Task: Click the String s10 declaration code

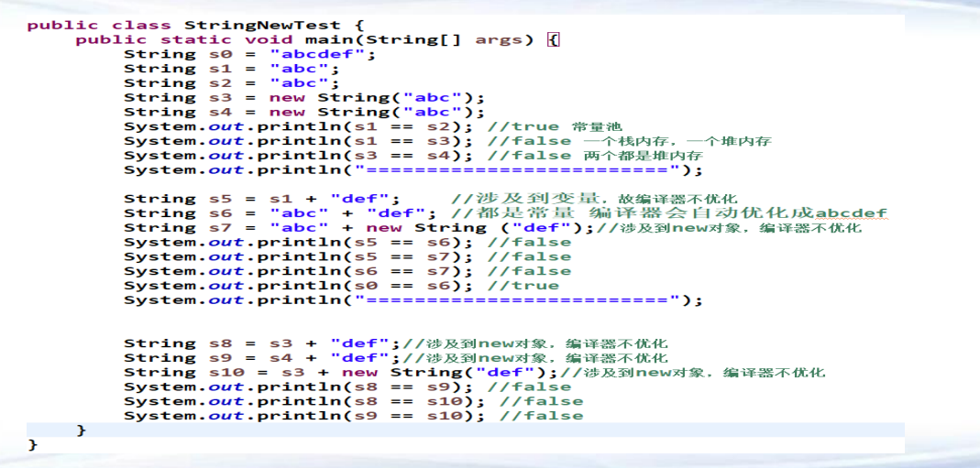Action: (x=341, y=373)
